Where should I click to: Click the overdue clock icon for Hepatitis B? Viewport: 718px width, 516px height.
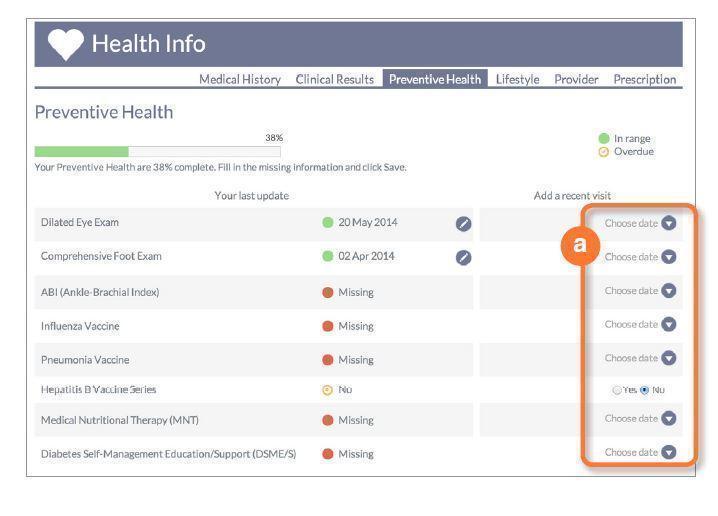click(x=327, y=389)
